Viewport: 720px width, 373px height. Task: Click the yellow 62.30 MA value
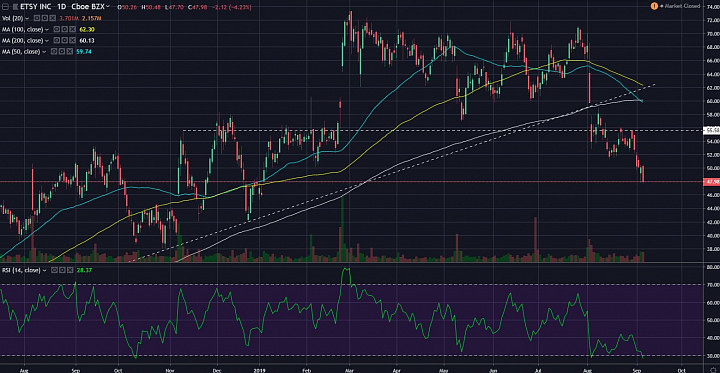(x=87, y=29)
